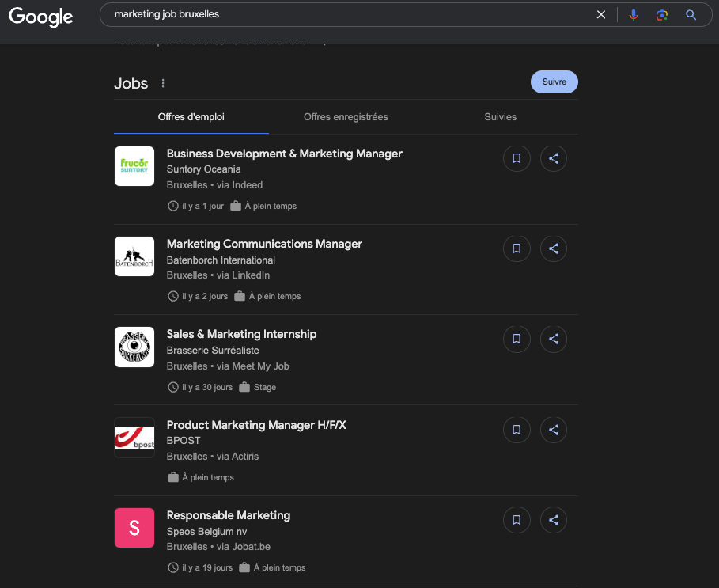Click Bruxelles • via Actiris text
Screen dimensions: 719x588
213,457
